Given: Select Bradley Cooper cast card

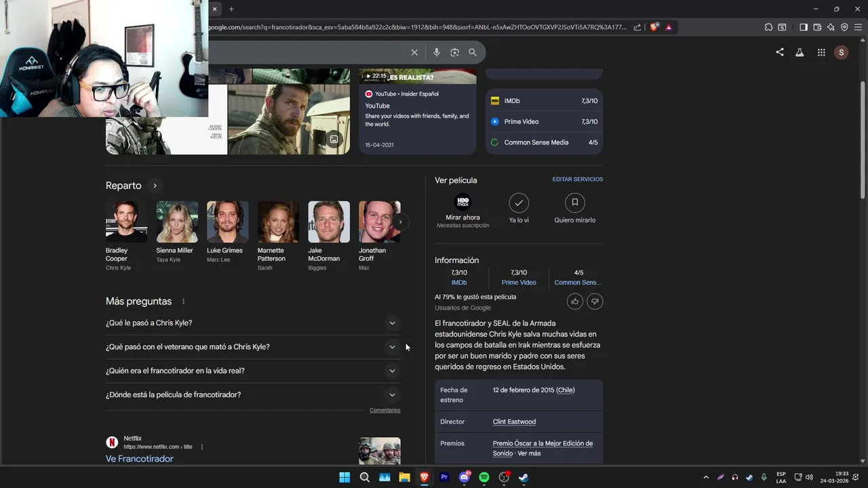Looking at the screenshot, I should click(126, 236).
